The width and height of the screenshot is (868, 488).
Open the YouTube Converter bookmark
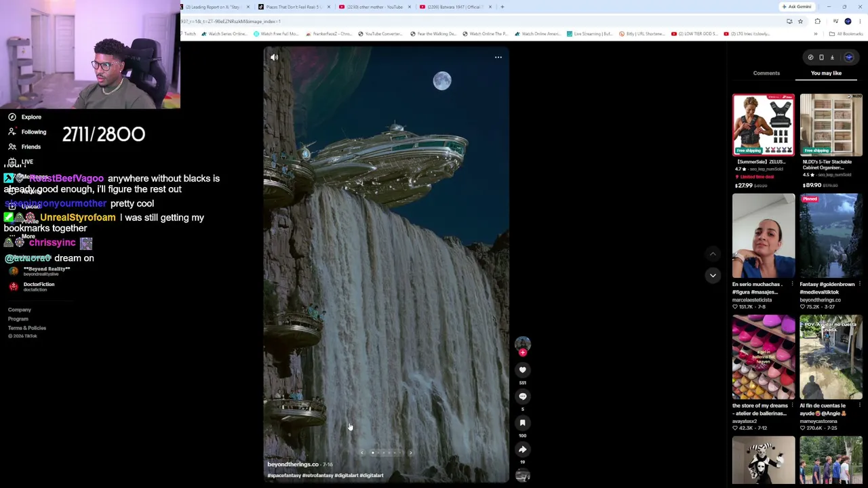point(380,34)
